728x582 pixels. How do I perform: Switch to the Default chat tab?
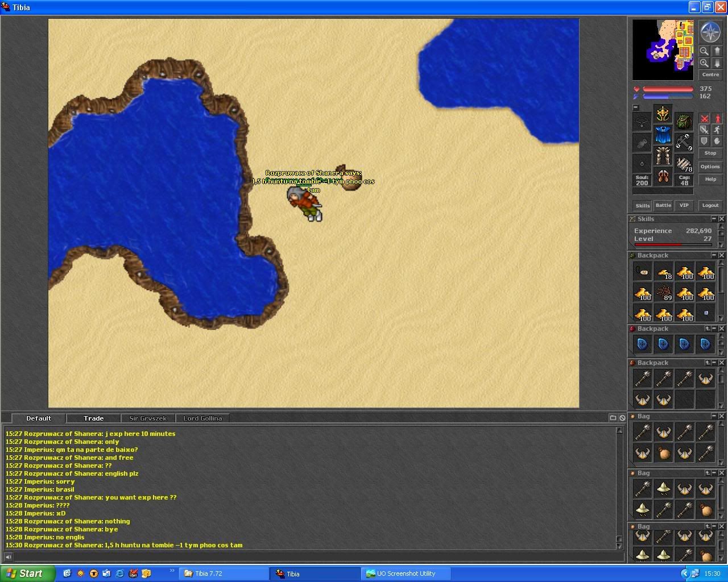coord(39,418)
